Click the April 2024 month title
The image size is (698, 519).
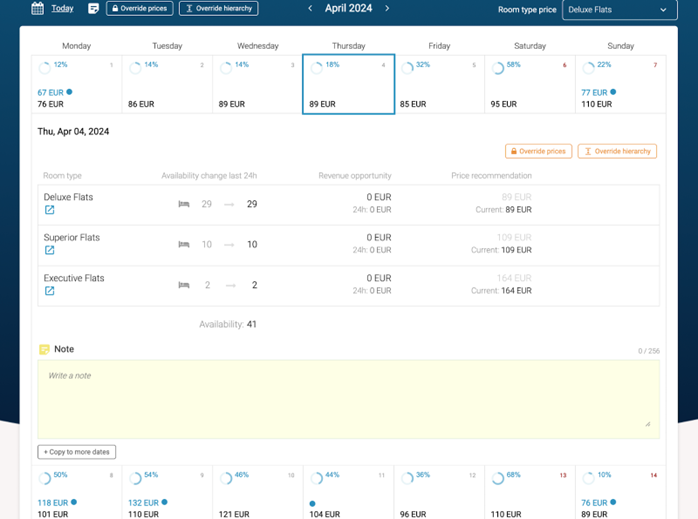(349, 8)
